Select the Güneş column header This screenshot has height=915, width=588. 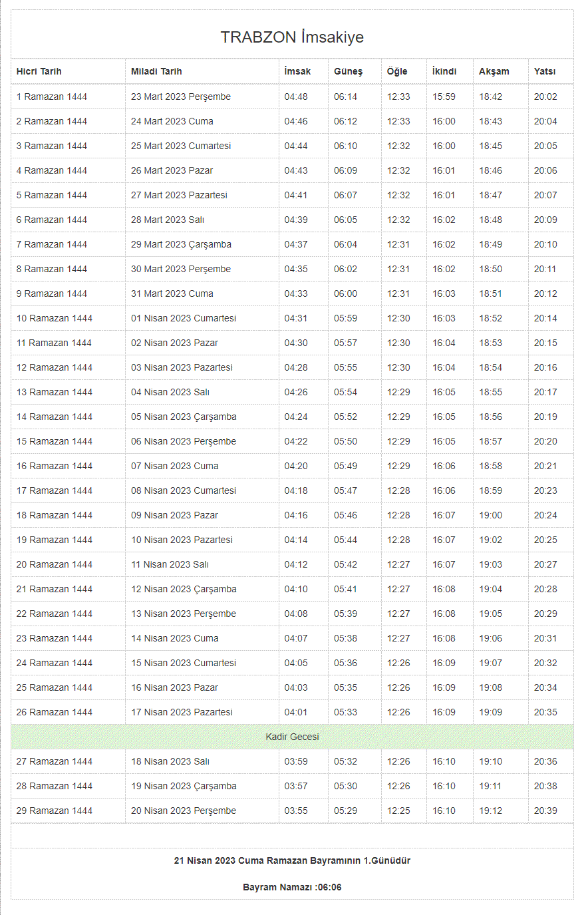point(348,71)
